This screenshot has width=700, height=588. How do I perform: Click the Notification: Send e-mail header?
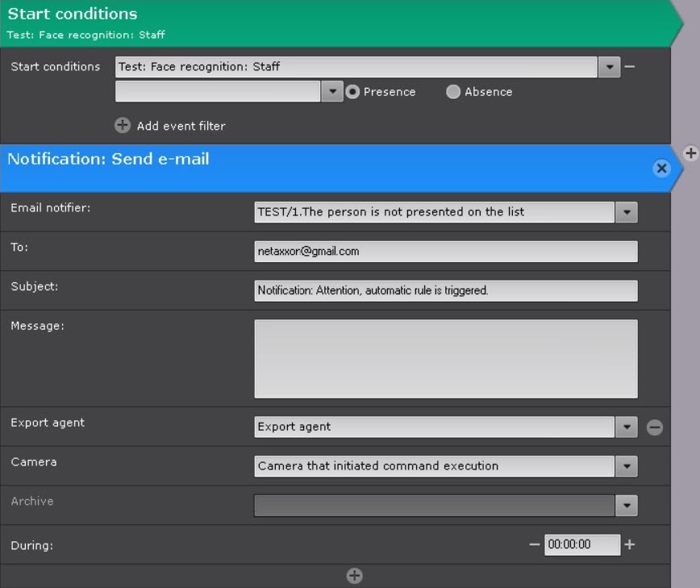pos(323,168)
